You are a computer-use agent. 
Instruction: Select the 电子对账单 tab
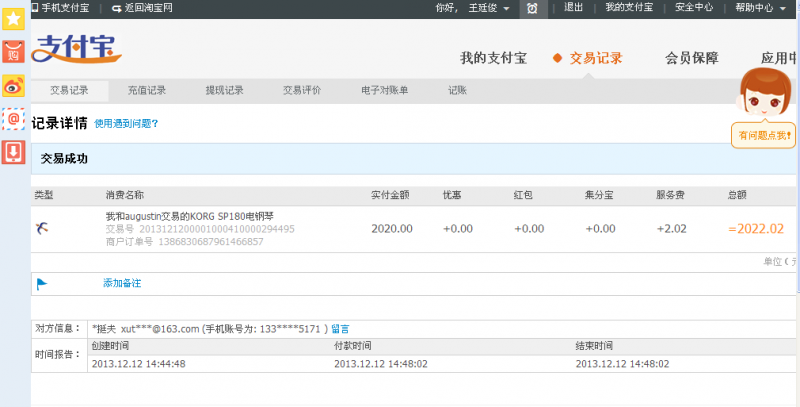click(385, 91)
